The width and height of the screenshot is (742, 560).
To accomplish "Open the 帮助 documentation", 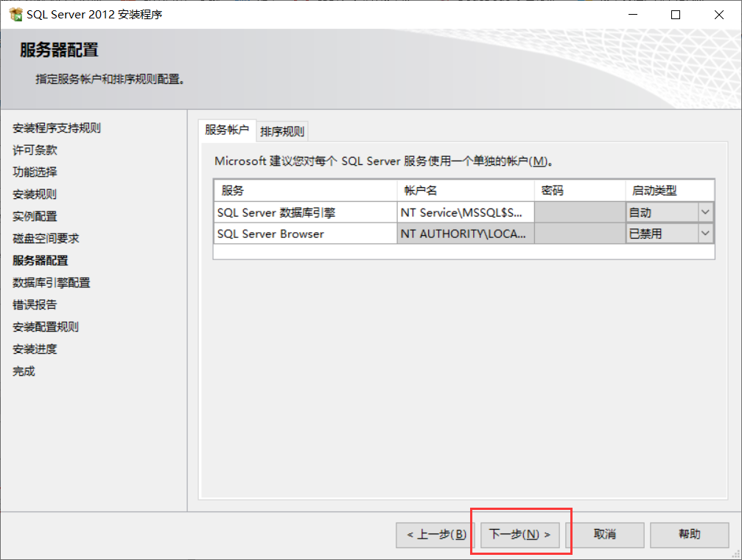I will coord(690,534).
